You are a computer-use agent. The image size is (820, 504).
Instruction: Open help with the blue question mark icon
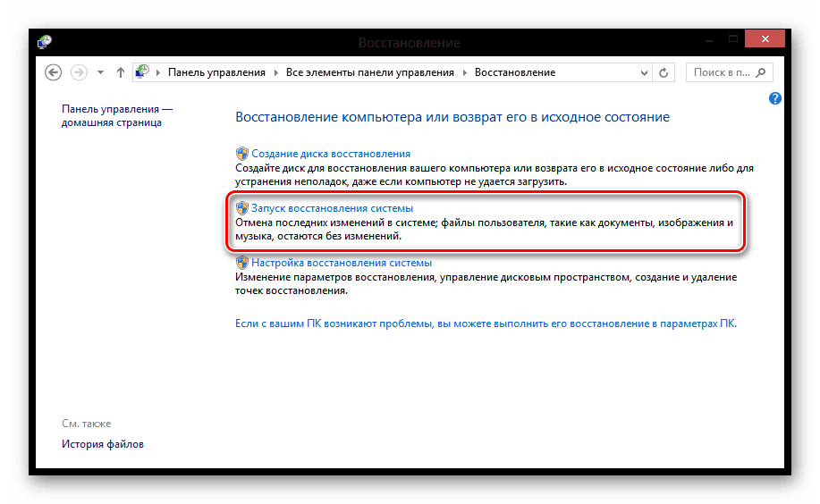coord(775,98)
